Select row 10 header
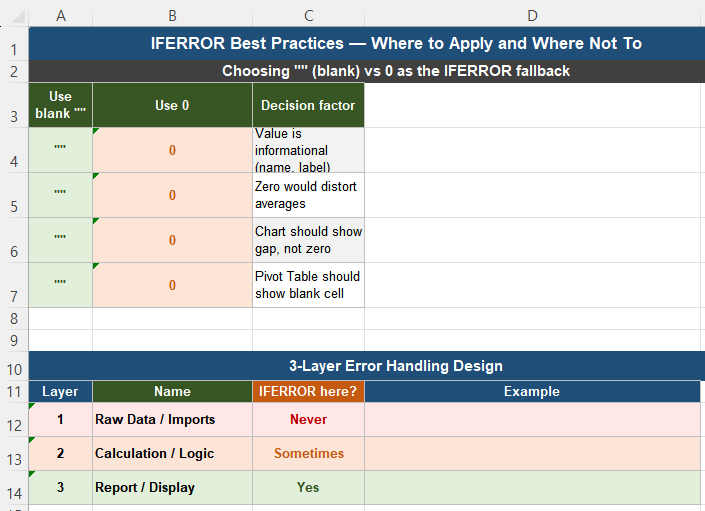This screenshot has width=705, height=511. click(x=14, y=366)
